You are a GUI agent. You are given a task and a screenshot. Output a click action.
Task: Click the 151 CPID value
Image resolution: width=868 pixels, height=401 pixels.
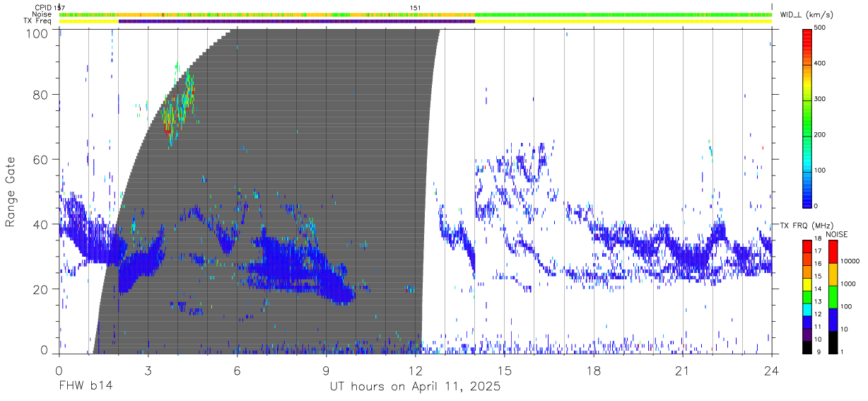coord(416,7)
